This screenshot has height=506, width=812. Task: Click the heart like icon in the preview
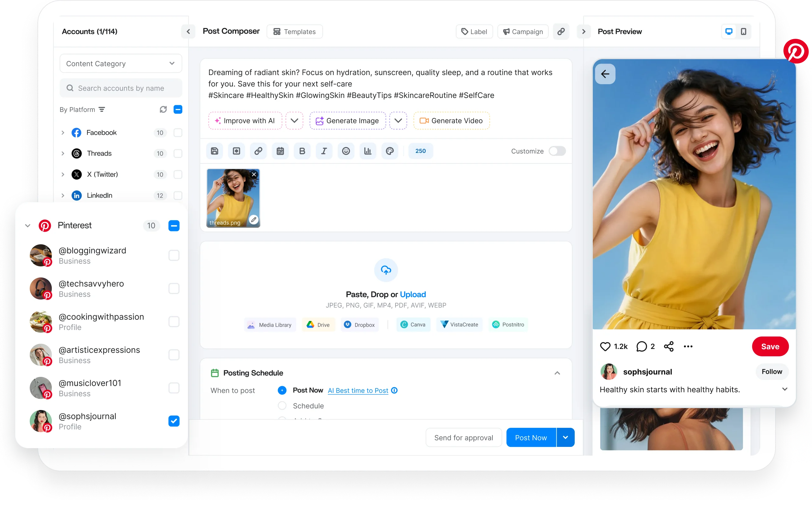coord(605,346)
